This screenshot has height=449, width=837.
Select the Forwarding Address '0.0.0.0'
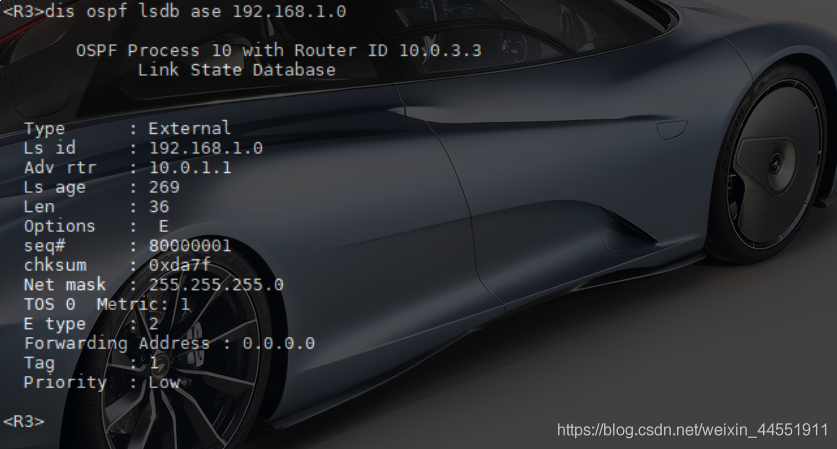[279, 343]
